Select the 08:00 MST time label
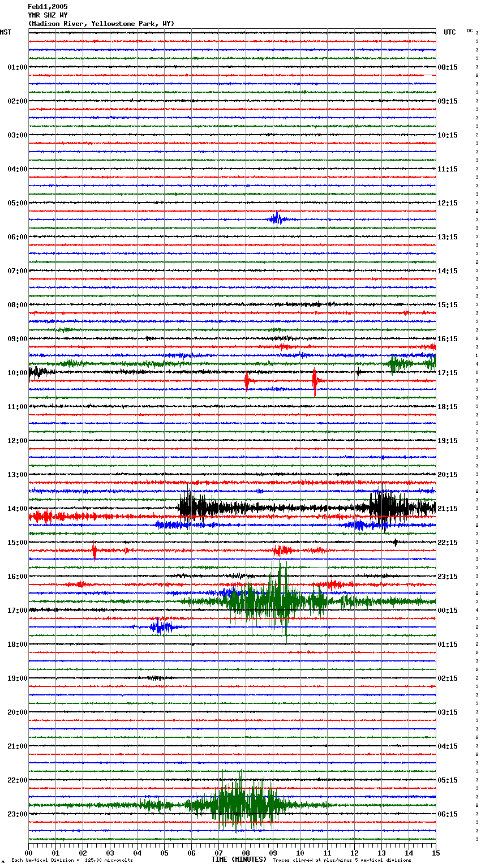Image resolution: width=481 pixels, height=868 pixels. pyautogui.click(x=18, y=305)
